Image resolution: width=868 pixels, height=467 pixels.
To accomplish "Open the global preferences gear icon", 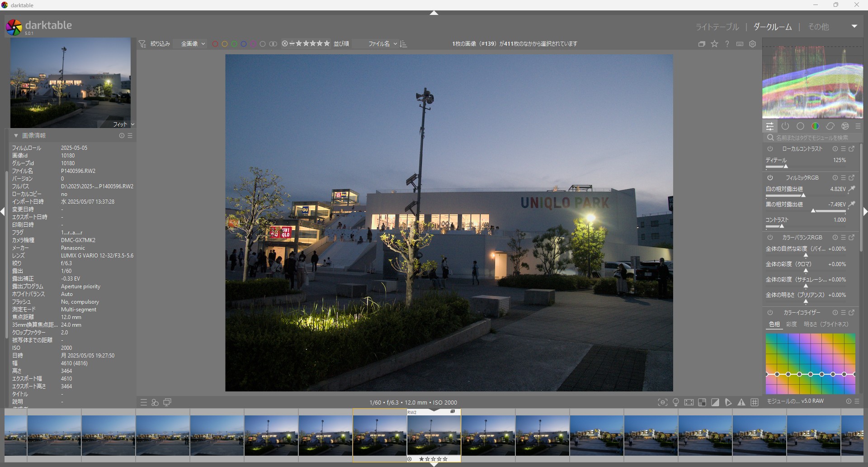I will click(753, 44).
